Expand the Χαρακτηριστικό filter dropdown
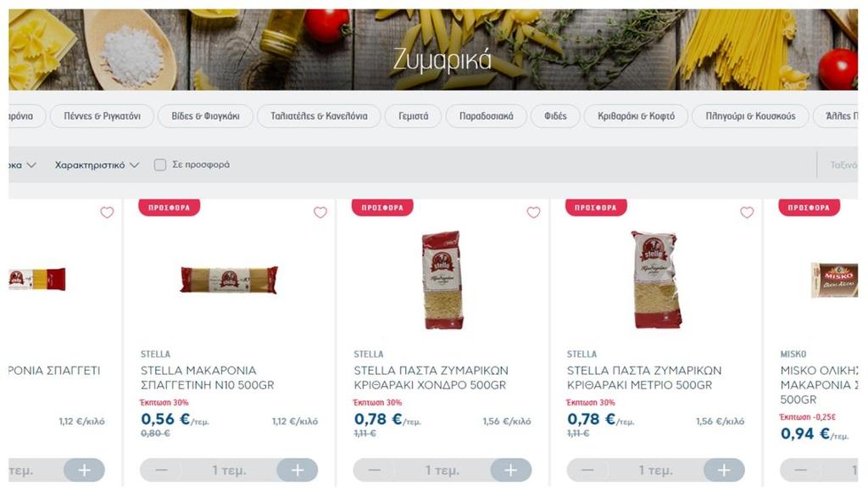 click(97, 165)
